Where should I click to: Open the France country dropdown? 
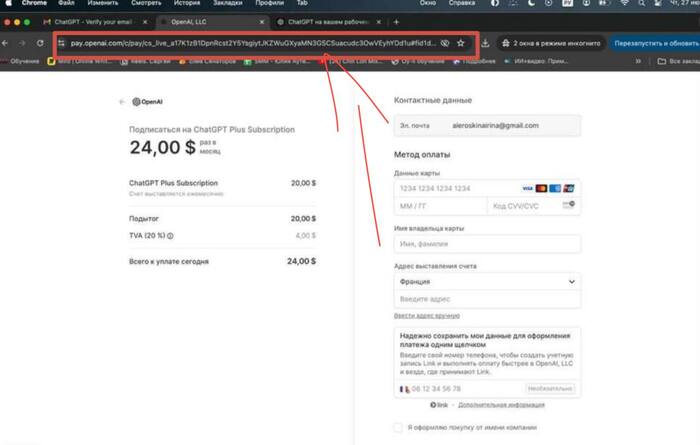pos(487,282)
